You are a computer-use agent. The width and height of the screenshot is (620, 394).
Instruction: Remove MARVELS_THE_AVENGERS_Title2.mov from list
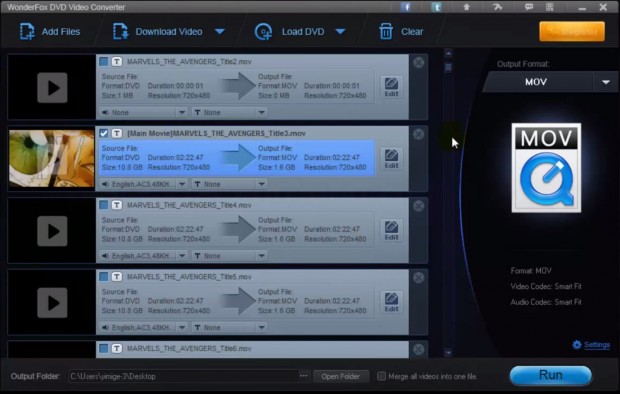coord(418,63)
